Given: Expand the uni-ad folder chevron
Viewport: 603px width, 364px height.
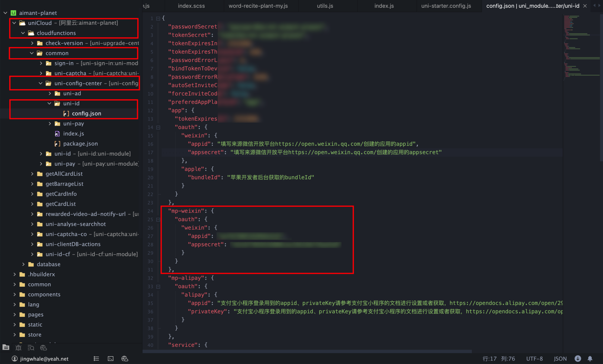Looking at the screenshot, I should point(50,93).
